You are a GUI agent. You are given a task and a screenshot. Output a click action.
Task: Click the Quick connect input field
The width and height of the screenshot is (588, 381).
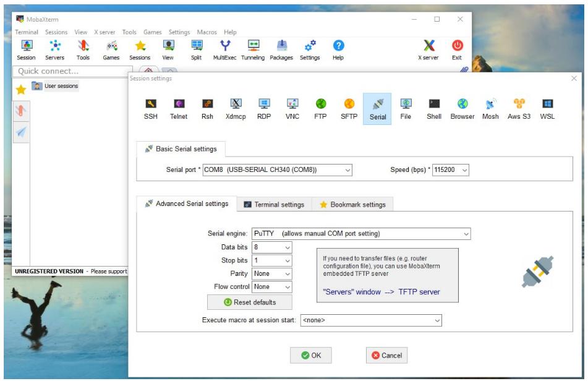click(72, 71)
